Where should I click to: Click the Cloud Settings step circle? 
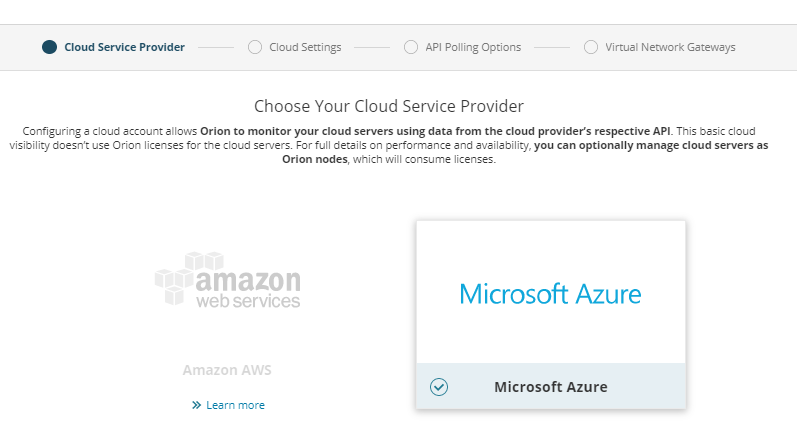[x=255, y=47]
